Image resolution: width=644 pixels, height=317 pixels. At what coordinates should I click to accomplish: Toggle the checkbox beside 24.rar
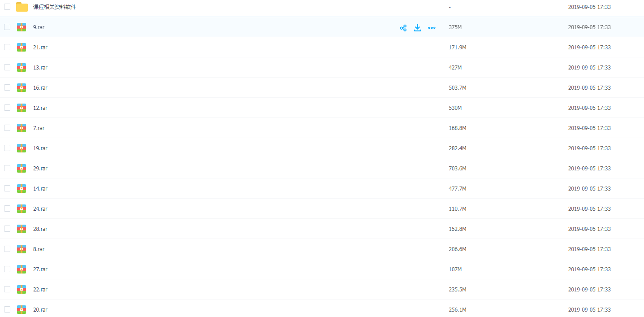[x=7, y=208]
